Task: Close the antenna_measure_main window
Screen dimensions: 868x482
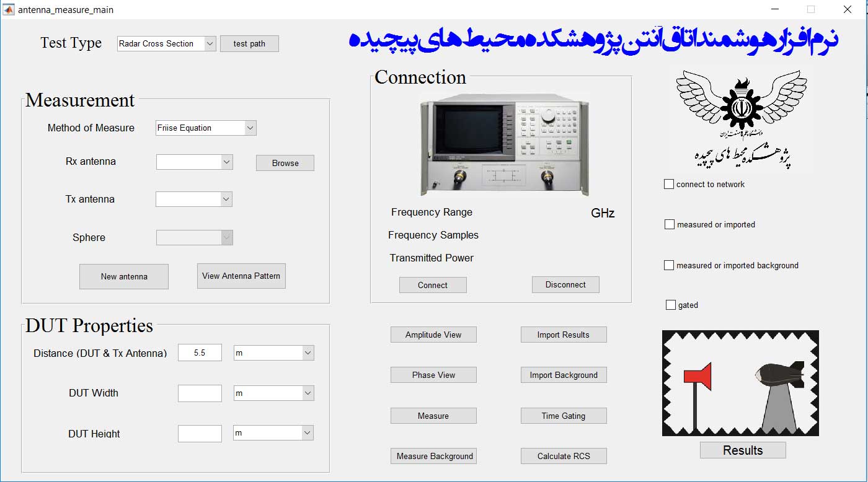Action: coord(848,9)
